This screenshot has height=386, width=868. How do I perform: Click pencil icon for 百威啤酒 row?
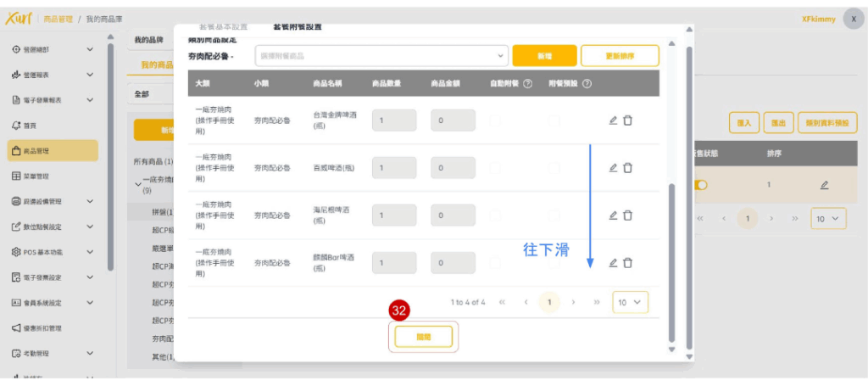(613, 168)
